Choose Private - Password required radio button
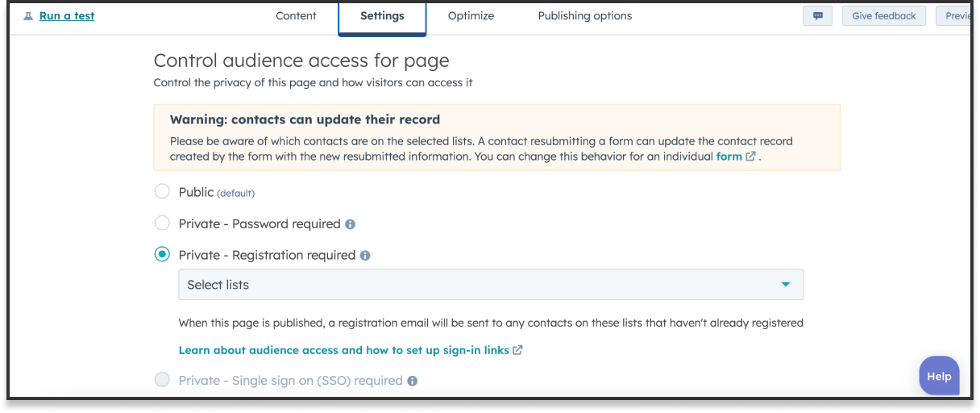 tap(162, 223)
